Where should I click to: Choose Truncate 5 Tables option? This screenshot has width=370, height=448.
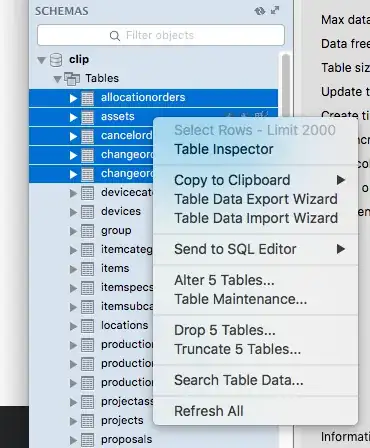237,349
